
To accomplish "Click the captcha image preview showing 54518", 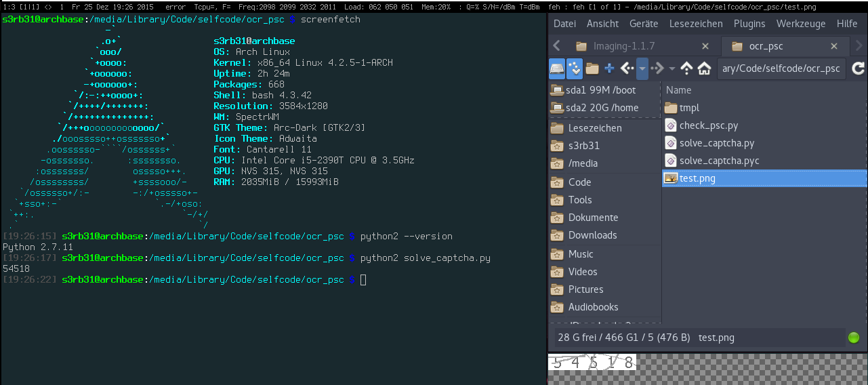I will [592, 362].
